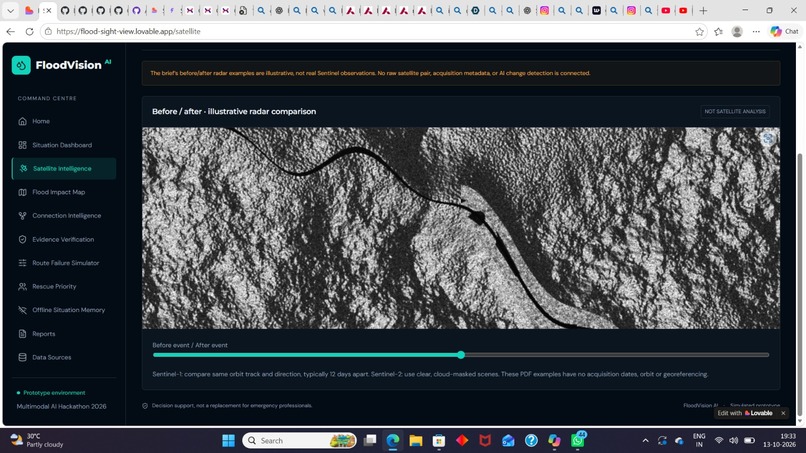The width and height of the screenshot is (806, 453).
Task: Open the Windows Start menu
Action: pyautogui.click(x=228, y=441)
